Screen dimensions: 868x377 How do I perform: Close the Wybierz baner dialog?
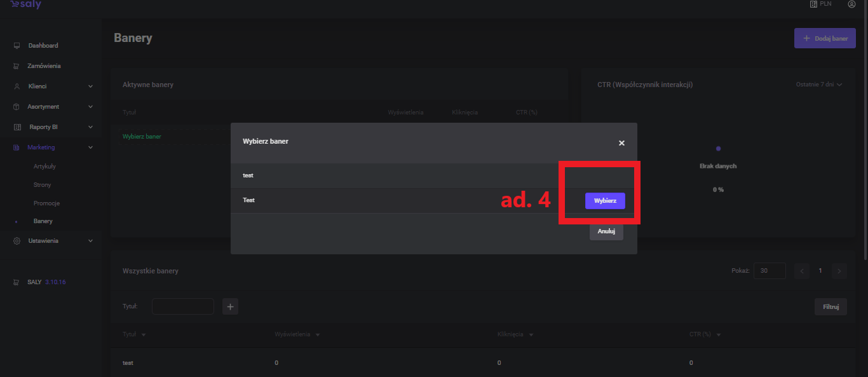pos(621,143)
